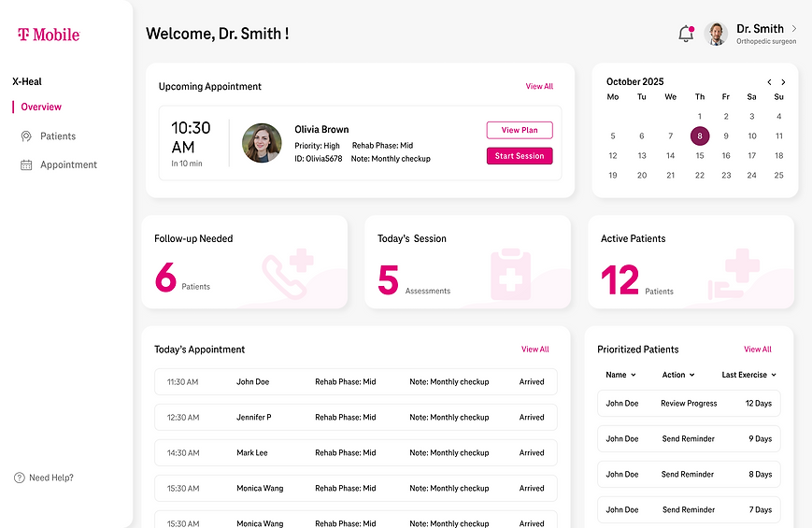Open the Action column dropdown
Screen dimensions: 812x528
point(678,375)
